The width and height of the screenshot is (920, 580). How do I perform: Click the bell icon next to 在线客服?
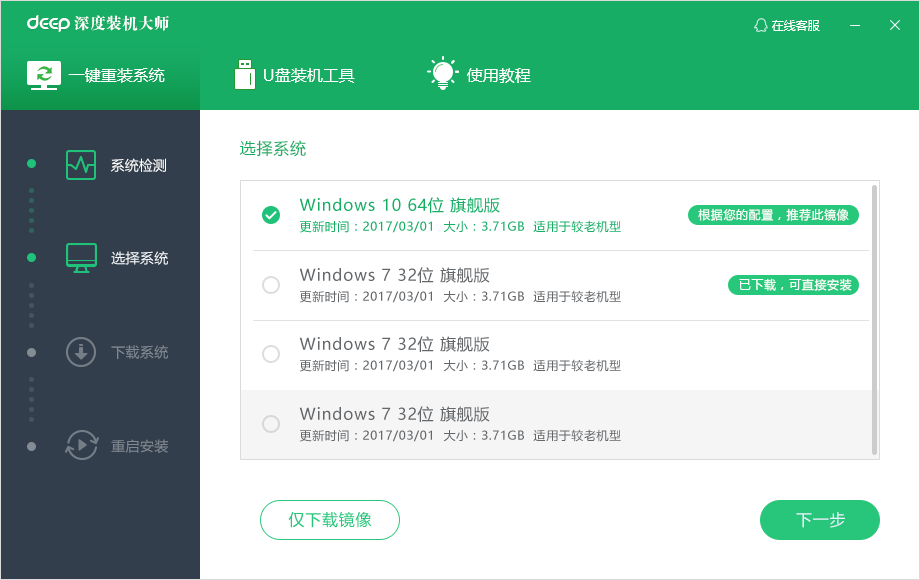(758, 25)
